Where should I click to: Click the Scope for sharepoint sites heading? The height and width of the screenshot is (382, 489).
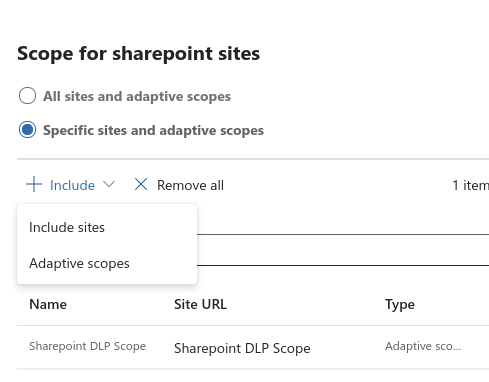tap(138, 53)
